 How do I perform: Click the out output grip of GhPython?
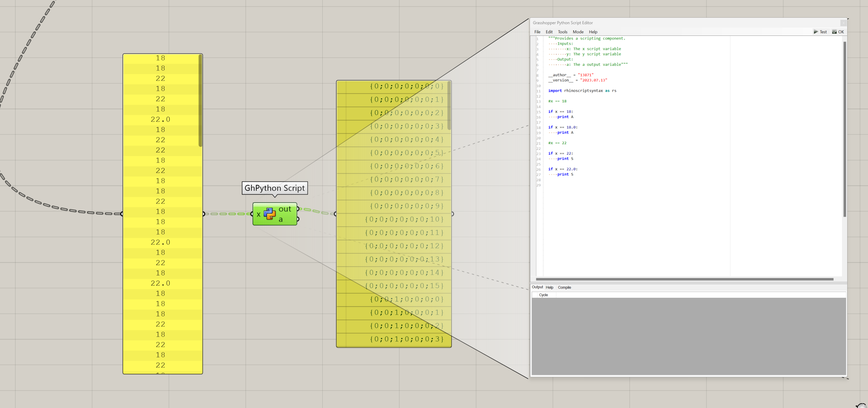tap(298, 209)
